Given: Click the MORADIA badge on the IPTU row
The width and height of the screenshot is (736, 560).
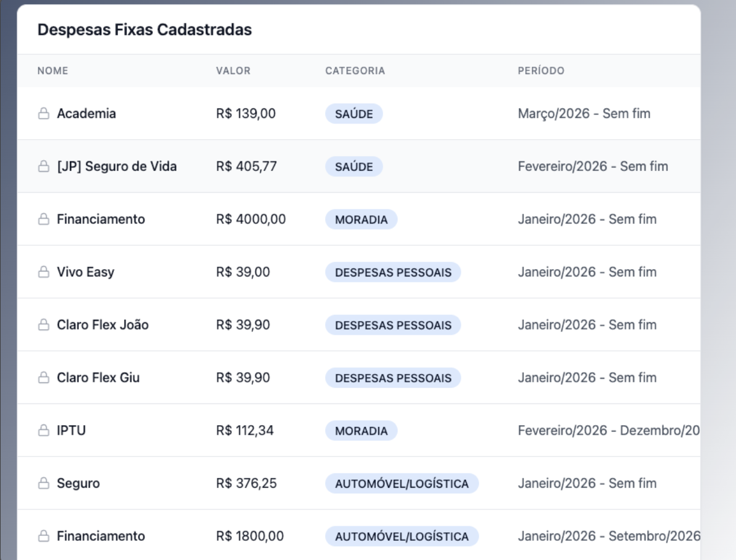Looking at the screenshot, I should pos(361,431).
